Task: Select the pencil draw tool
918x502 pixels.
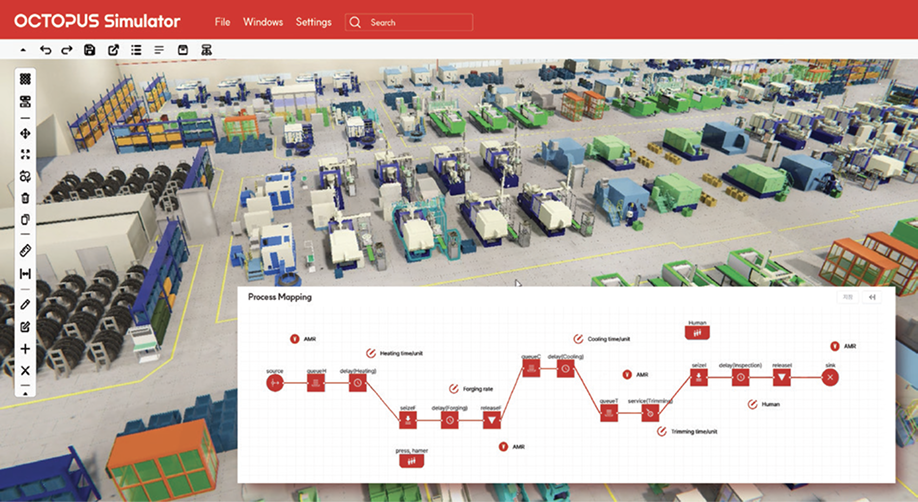Action: point(25,305)
